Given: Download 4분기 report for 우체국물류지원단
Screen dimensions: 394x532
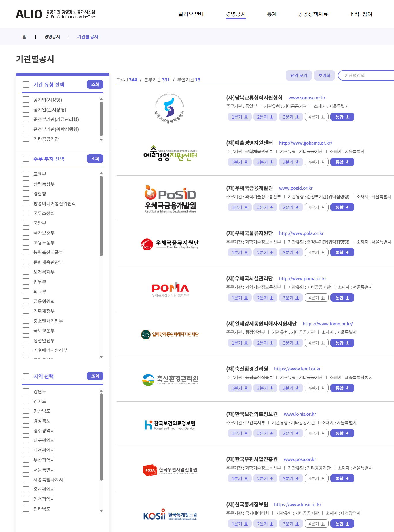Looking at the screenshot, I should point(317,252).
